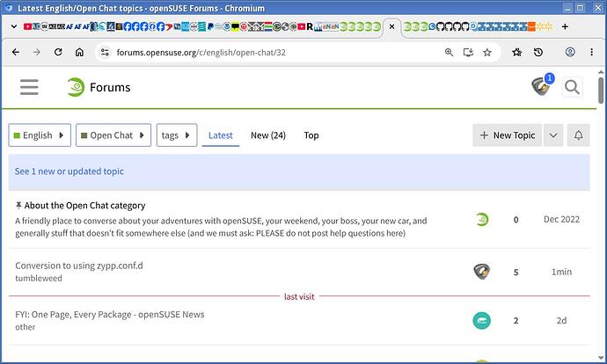Screen dimensions: 607x364
Task: Click the 2d activity time
Action: pyautogui.click(x=561, y=321)
